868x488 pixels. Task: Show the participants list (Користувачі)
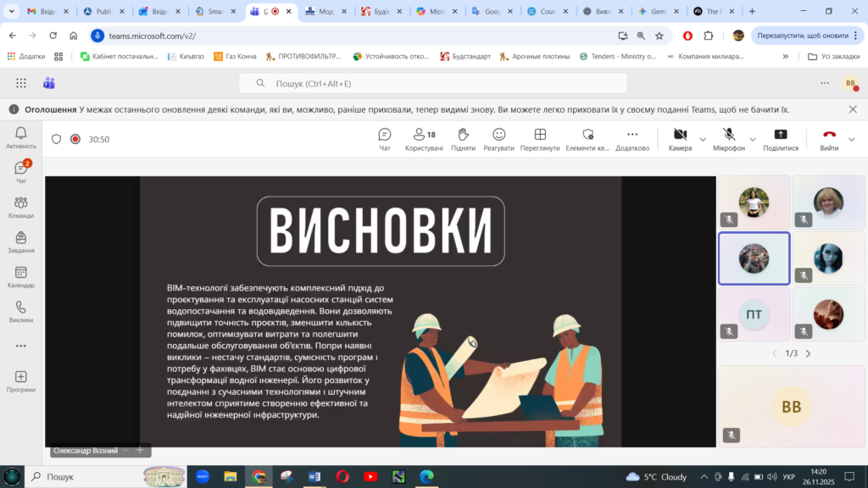pos(424,139)
